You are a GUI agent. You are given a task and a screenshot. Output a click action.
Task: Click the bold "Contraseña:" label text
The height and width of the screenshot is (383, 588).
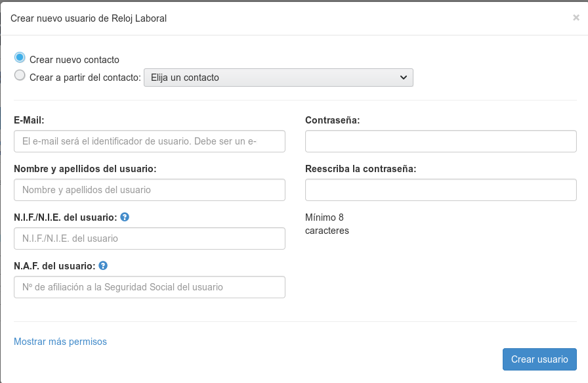(333, 120)
